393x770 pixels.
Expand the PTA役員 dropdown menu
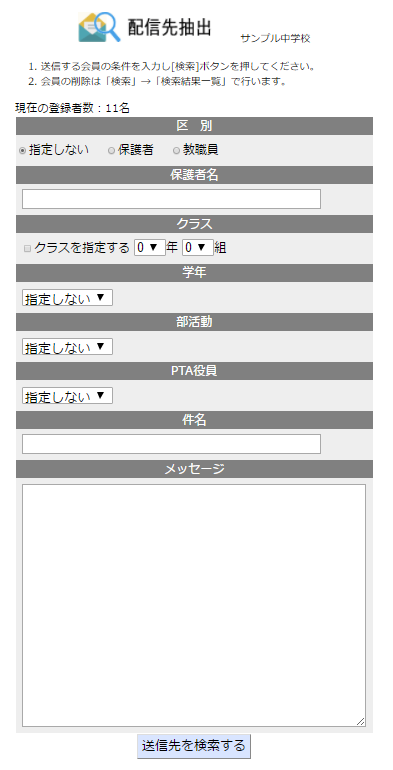pyautogui.click(x=67, y=396)
